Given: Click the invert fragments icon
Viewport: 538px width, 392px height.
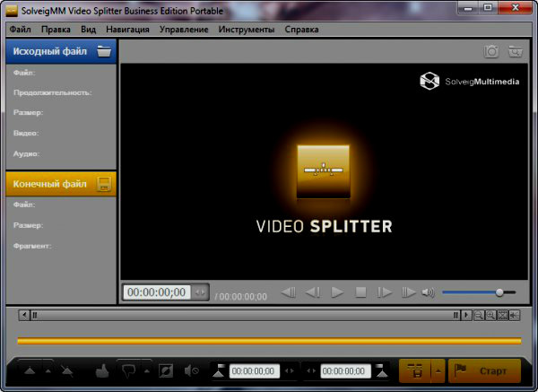Looking at the screenshot, I should [x=166, y=370].
